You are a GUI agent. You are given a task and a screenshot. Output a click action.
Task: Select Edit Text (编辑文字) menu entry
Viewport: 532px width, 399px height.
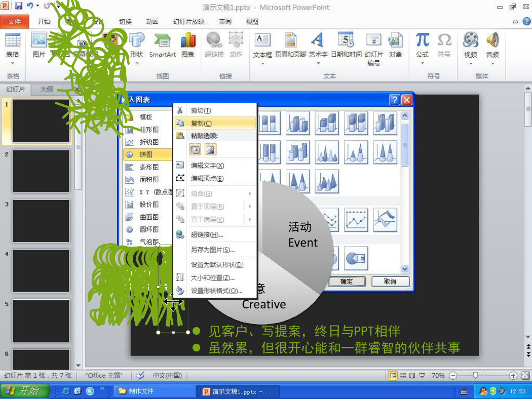pyautogui.click(x=215, y=166)
